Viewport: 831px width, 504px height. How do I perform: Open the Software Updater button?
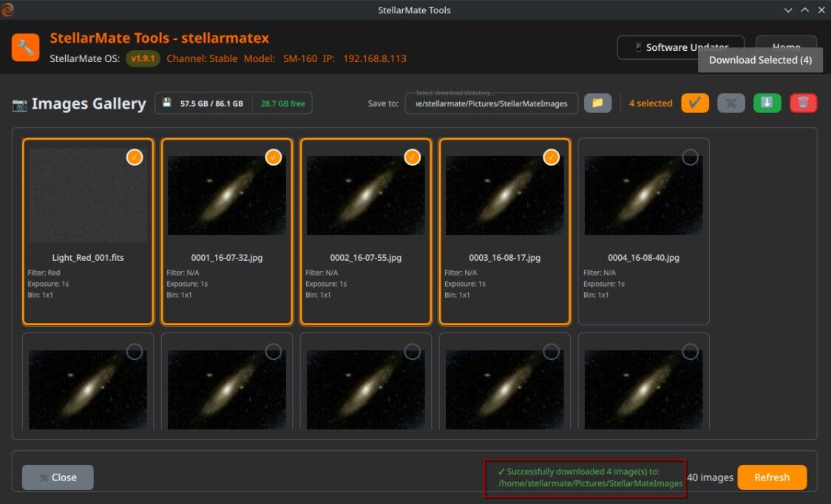pos(680,47)
